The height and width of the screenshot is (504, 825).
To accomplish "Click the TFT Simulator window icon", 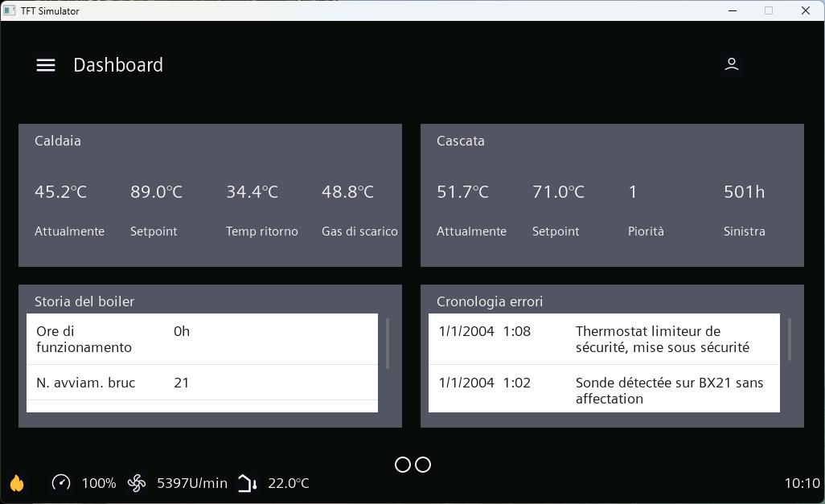I will click(10, 10).
